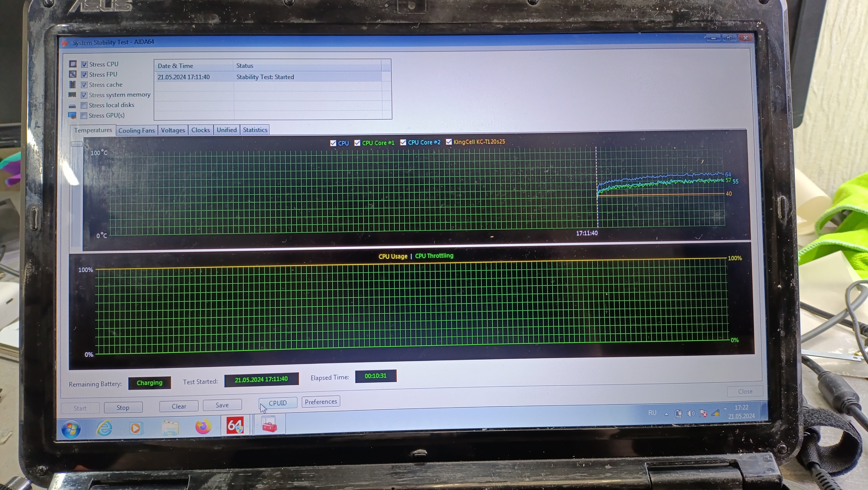Screen dimensions: 868x490
Task: Click the Clear button
Action: coord(179,406)
